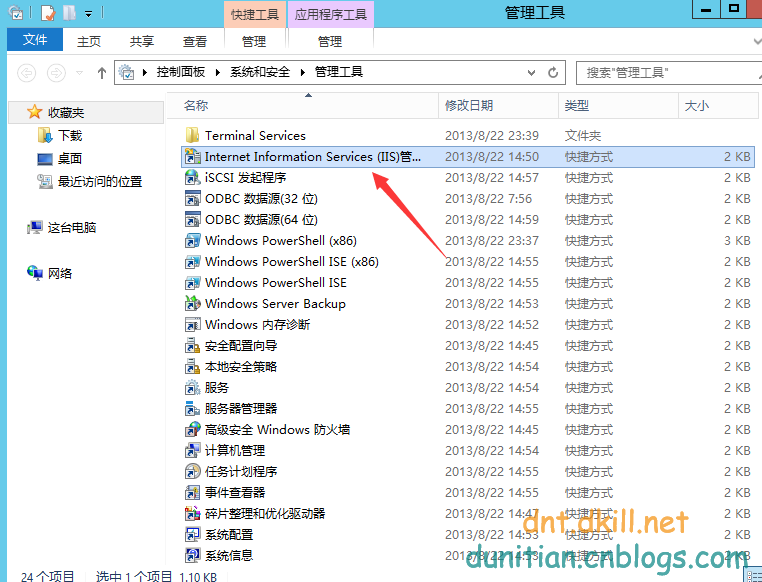Switch to the 查看 ribbon tab
The width and height of the screenshot is (762, 582).
click(195, 41)
